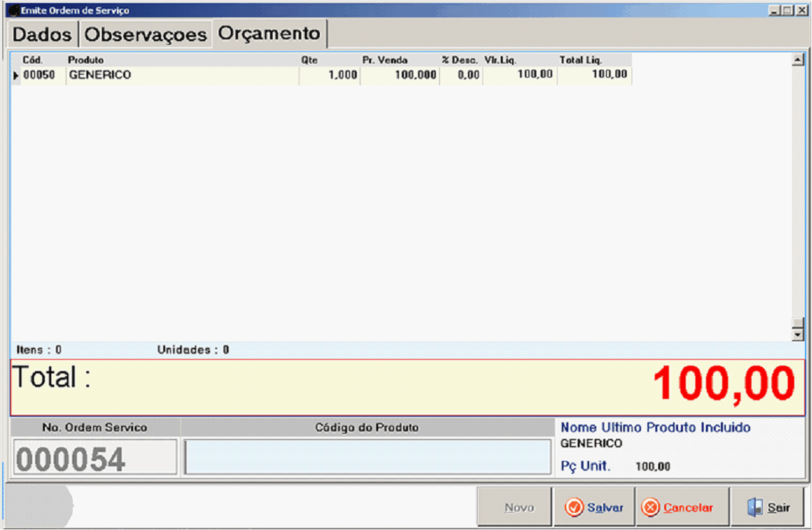Click the application icon in the title bar

tap(12, 11)
